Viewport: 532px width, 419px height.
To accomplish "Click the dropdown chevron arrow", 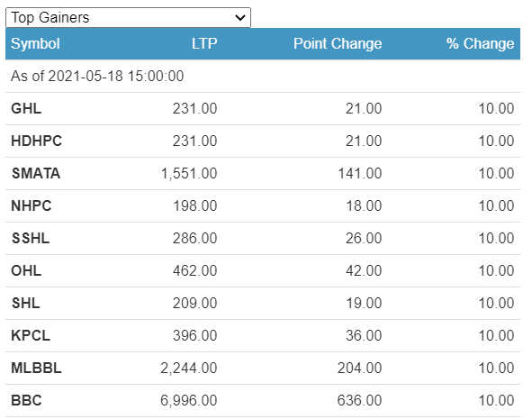I will pyautogui.click(x=240, y=17).
